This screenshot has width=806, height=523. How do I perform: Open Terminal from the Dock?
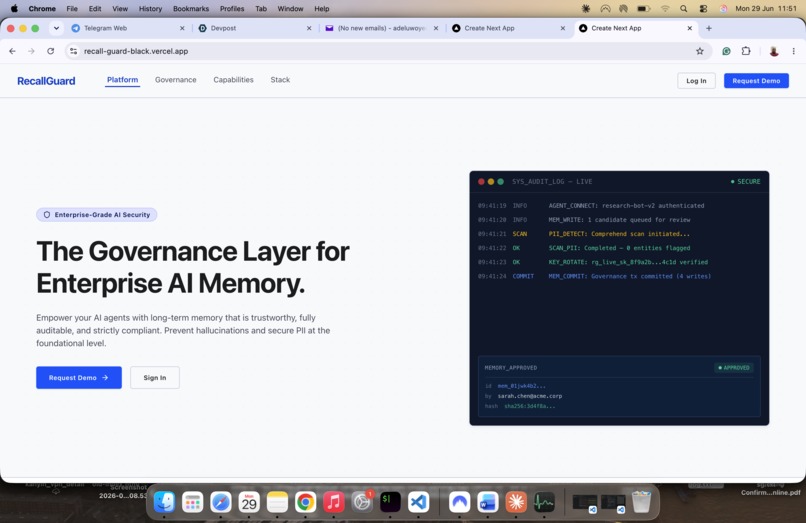(x=390, y=502)
